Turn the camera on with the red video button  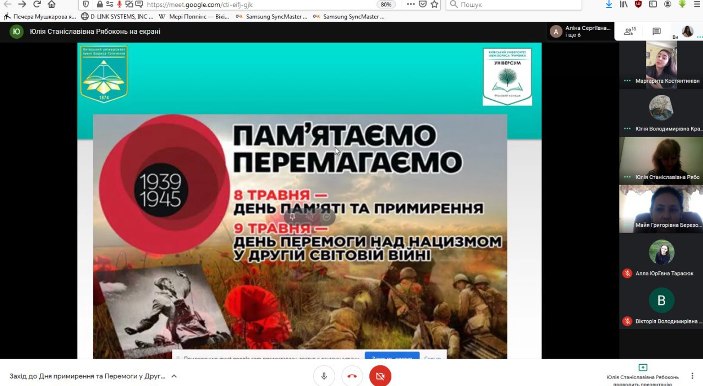380,376
